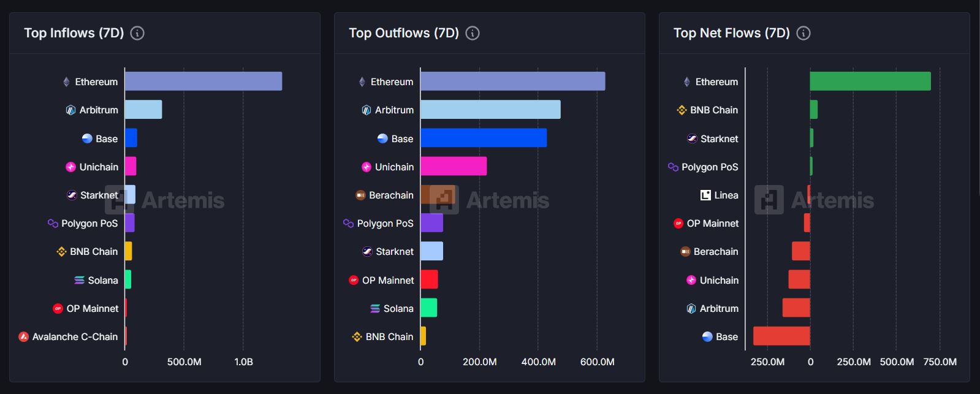Click the Arbitrum logo in Top Inflows
This screenshot has height=394, width=980.
point(70,110)
